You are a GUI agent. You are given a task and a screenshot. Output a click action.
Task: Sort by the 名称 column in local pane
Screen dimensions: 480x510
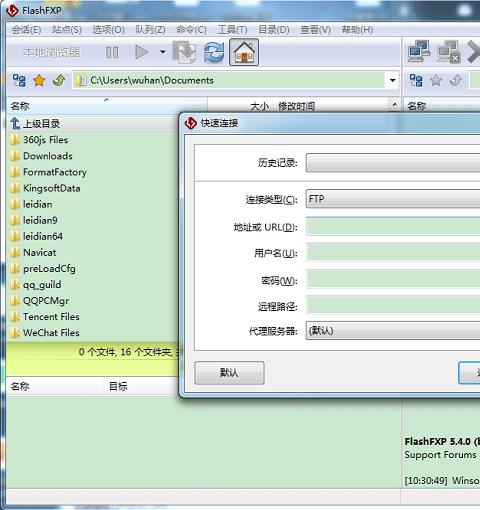(107, 106)
